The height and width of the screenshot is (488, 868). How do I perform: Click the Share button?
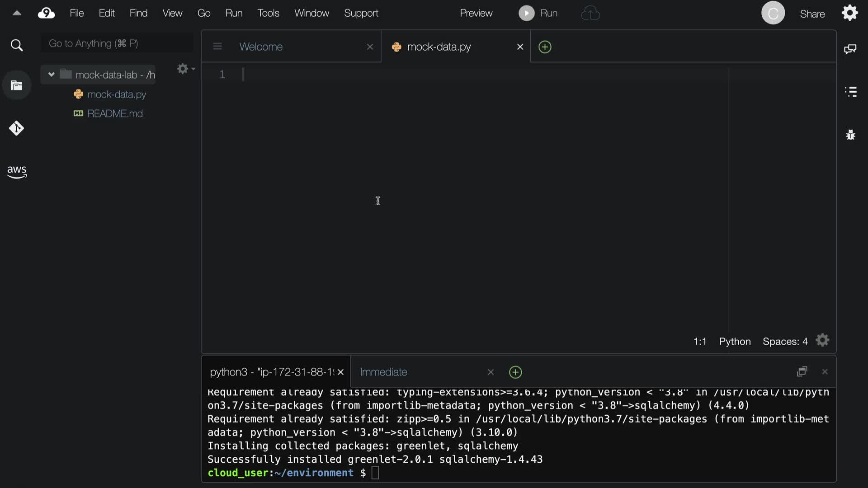pos(812,14)
